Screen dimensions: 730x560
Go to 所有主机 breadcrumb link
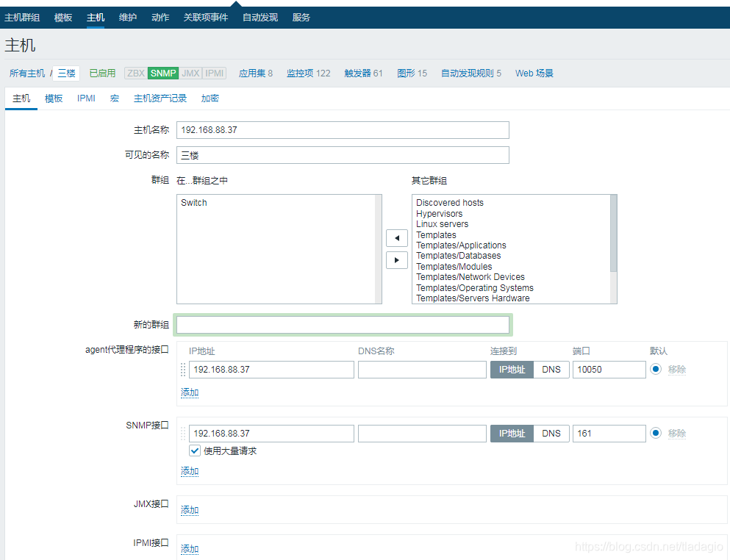(27, 73)
